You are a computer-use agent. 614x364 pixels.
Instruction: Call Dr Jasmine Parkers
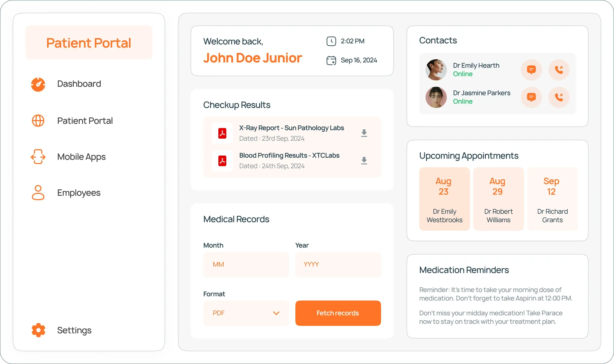click(x=559, y=97)
